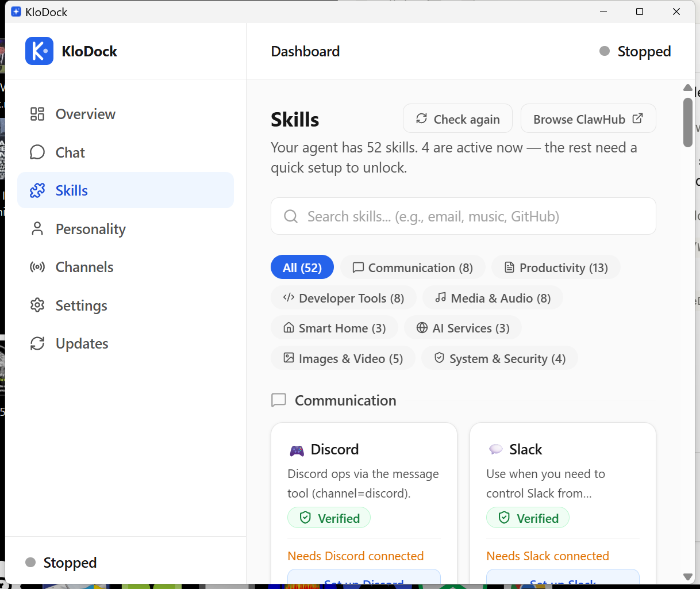700x589 pixels.
Task: Click the Updates sync icon
Action: pos(37,343)
